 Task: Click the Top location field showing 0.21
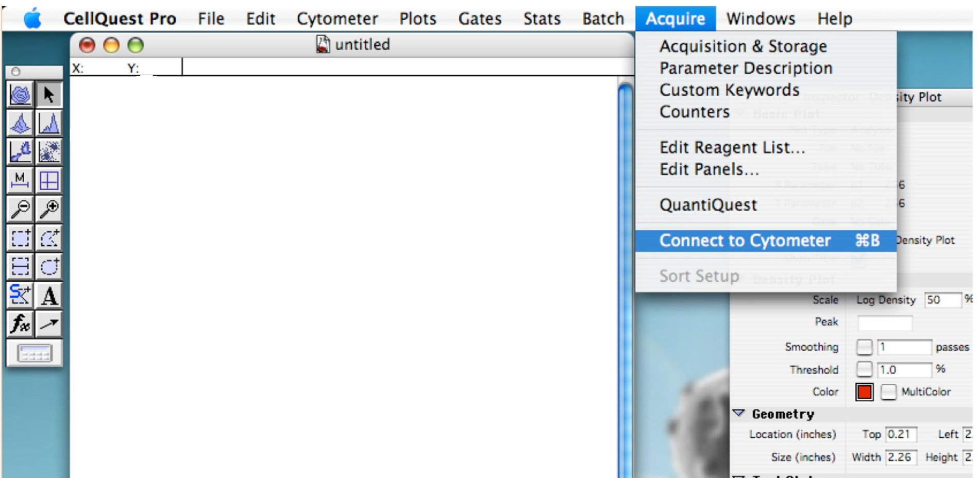[x=901, y=434]
